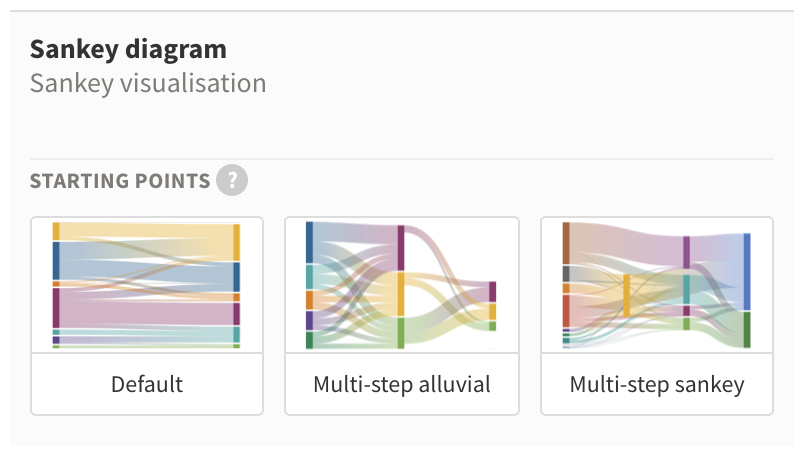
Task: Click light green node in Multi-step alluvial preview
Action: point(400,333)
